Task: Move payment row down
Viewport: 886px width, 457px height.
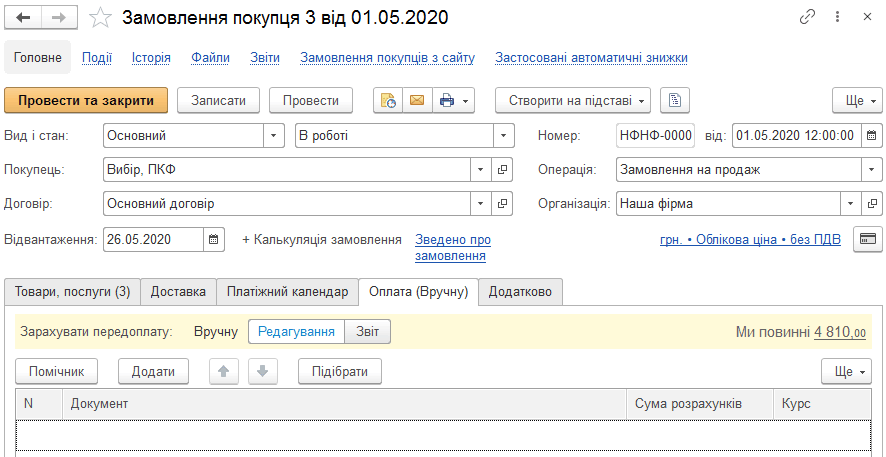Action: tap(263, 372)
